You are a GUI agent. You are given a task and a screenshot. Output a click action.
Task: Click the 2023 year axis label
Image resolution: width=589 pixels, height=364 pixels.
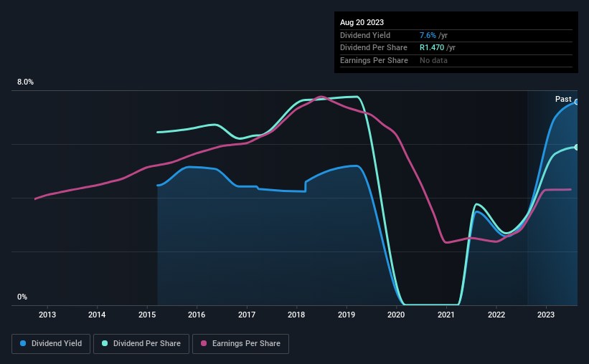click(x=546, y=315)
